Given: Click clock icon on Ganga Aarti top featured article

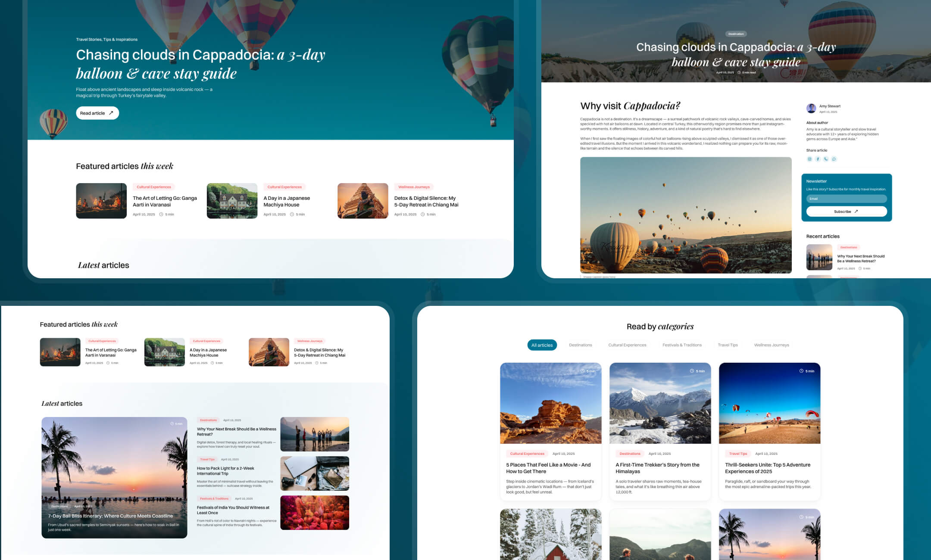Looking at the screenshot, I should [x=161, y=214].
